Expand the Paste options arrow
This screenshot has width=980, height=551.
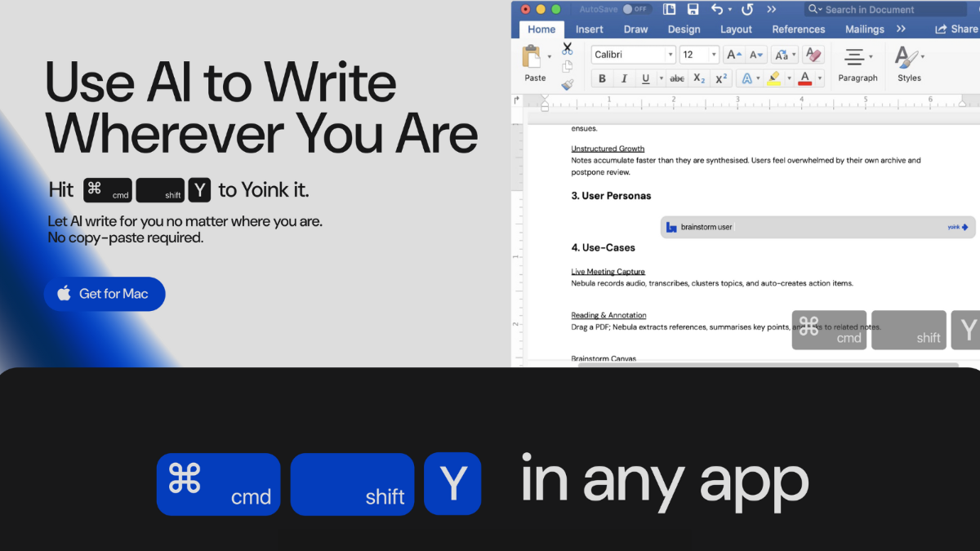click(550, 56)
